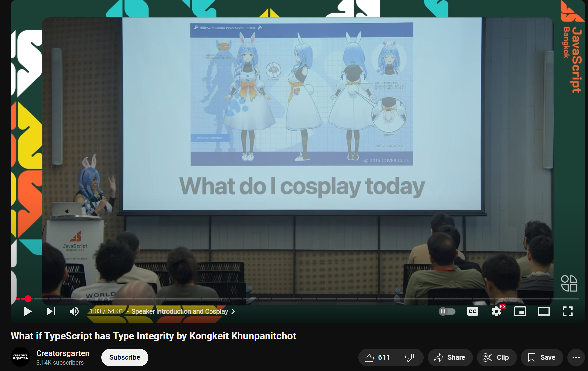This screenshot has height=371, width=588.
Task: Click the 3.14K subscribers text
Action: click(60, 363)
